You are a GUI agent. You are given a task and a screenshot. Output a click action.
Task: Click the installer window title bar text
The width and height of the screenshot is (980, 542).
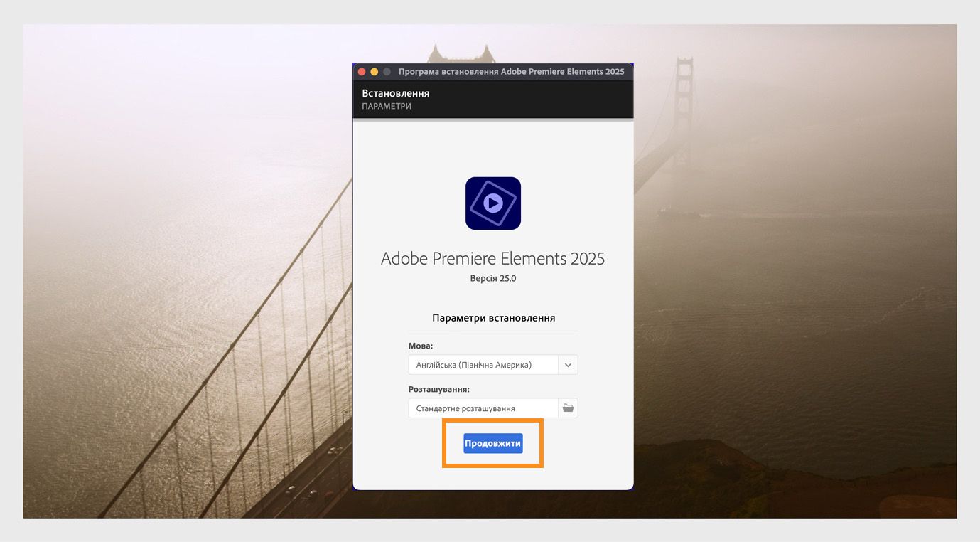[x=512, y=72]
